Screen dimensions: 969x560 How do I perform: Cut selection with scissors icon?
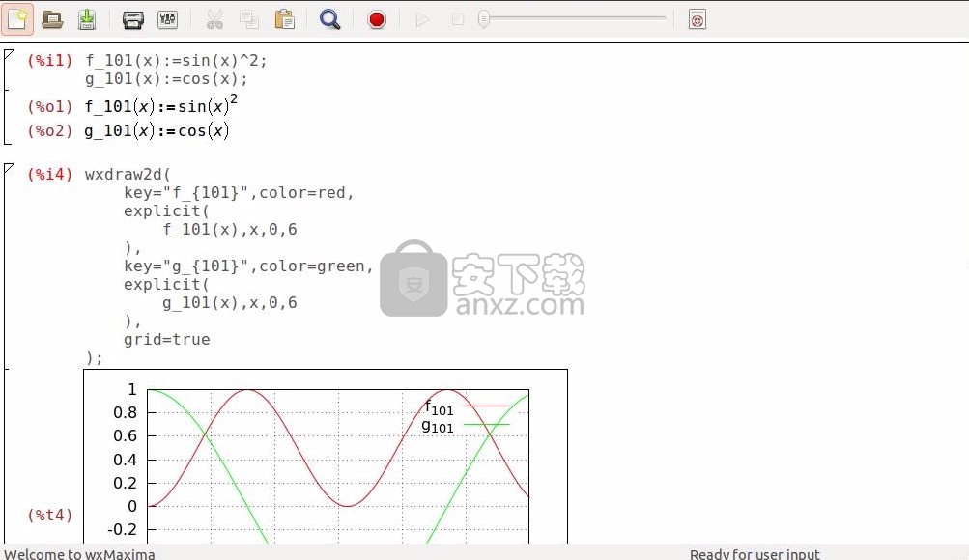point(214,19)
